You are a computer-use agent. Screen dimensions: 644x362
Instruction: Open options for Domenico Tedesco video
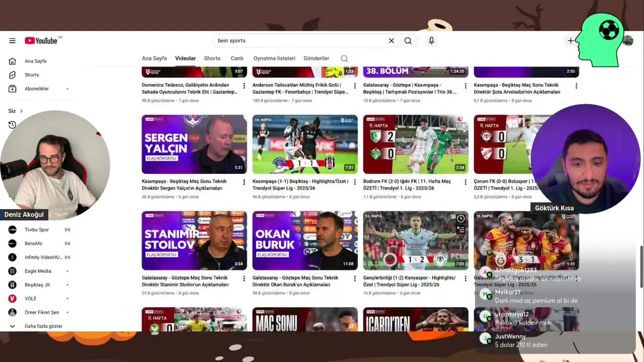244,86
